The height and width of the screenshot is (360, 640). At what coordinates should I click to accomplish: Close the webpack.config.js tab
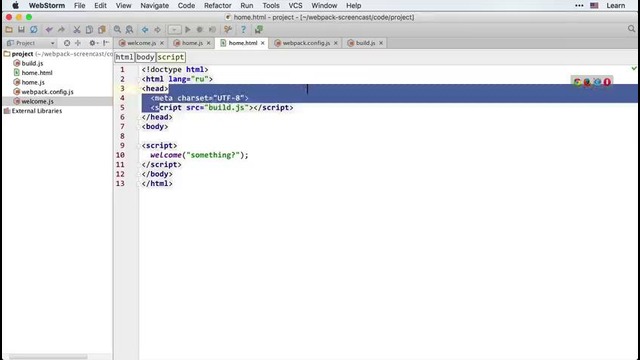point(336,43)
